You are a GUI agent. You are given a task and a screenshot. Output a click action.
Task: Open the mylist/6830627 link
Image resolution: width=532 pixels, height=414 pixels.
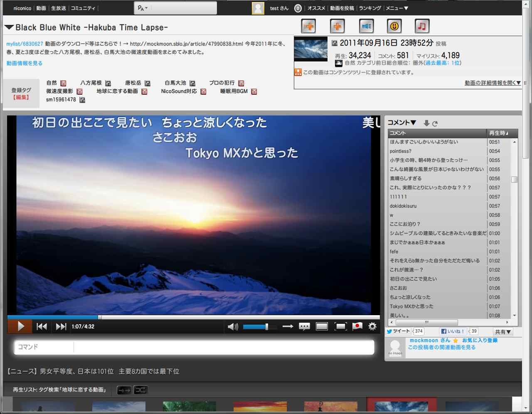pyautogui.click(x=25, y=44)
